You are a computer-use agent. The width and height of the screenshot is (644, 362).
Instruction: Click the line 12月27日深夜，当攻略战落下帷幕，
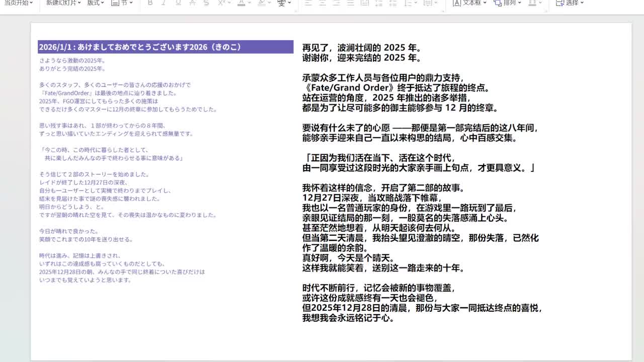[372, 198]
